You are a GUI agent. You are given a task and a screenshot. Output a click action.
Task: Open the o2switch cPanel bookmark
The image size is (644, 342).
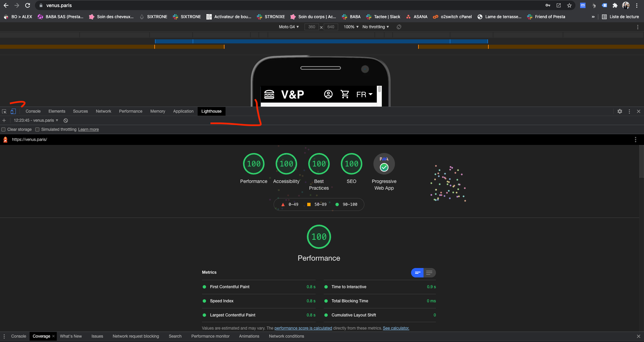tap(452, 17)
